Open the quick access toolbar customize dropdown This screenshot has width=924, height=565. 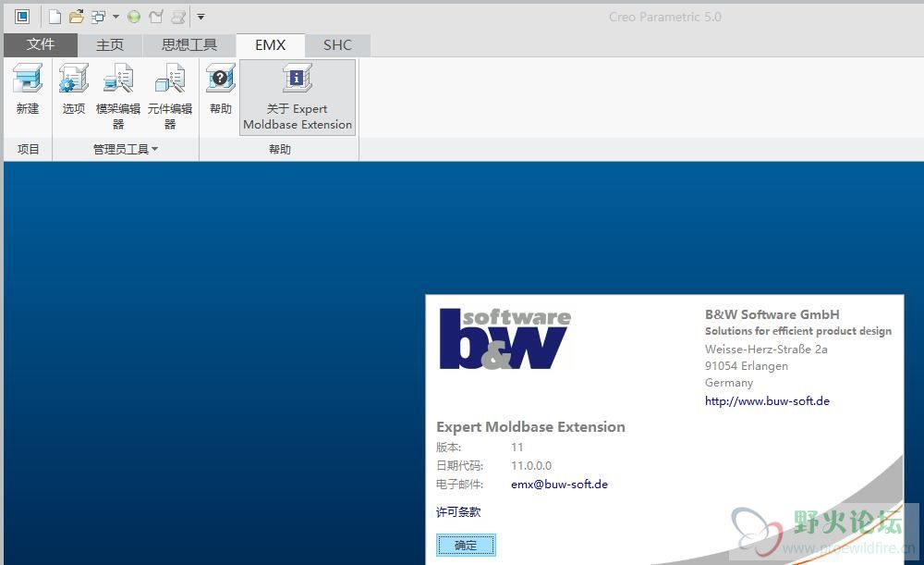pos(201,17)
